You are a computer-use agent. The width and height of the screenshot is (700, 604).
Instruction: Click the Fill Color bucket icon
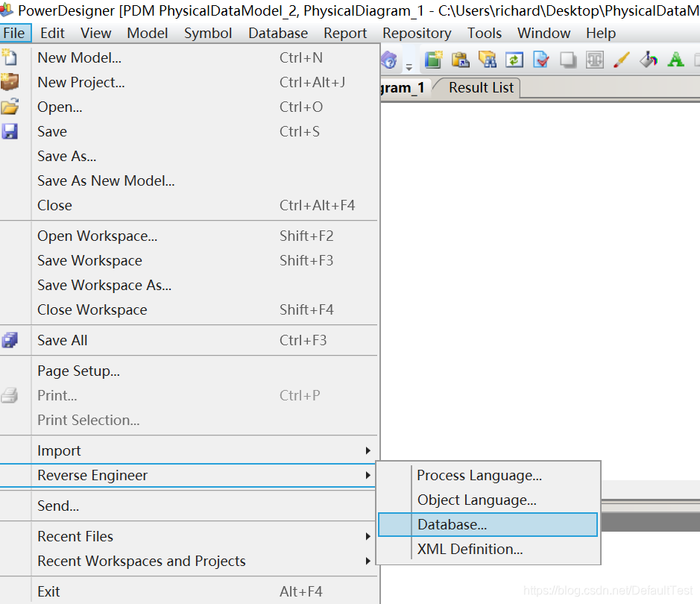[648, 60]
